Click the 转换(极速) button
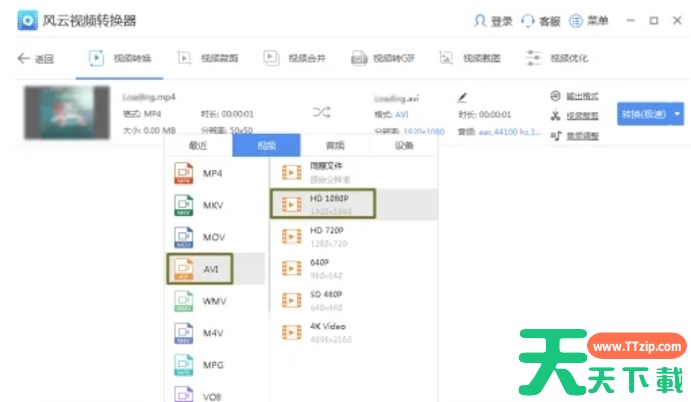 [643, 114]
